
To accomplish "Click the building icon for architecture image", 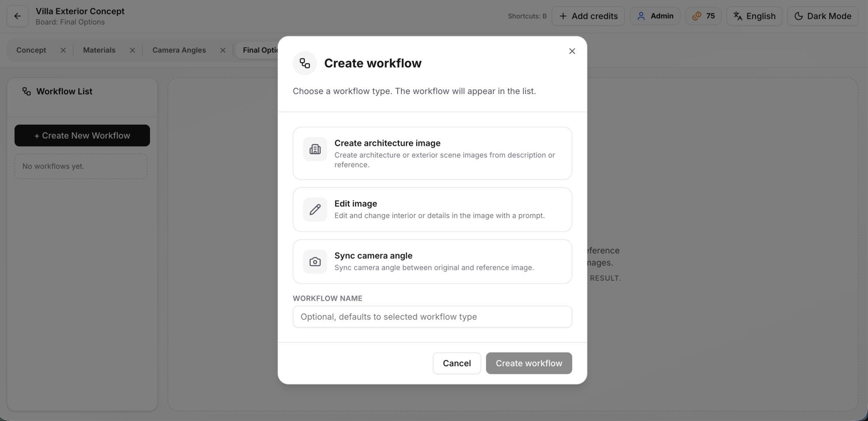I will (x=315, y=149).
